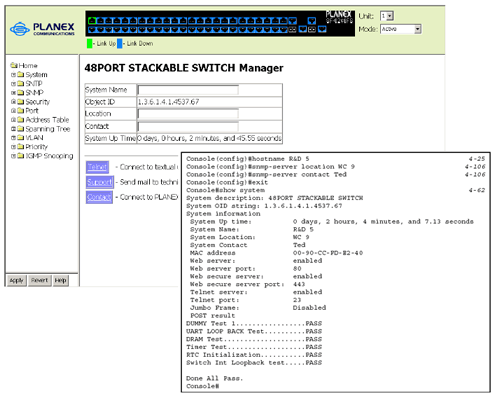Expand the SNMP tree node
Image resolution: width=500 pixels, height=400 pixels.
pyautogui.click(x=13, y=93)
